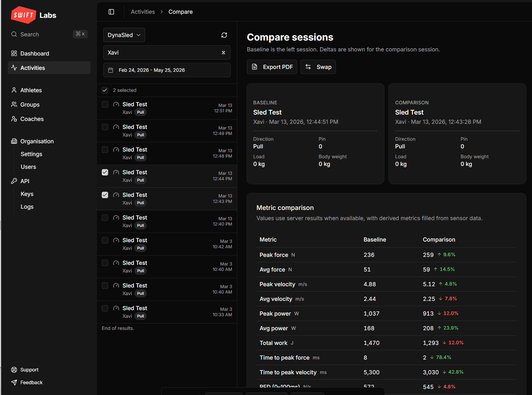Check the 12:48 PM Sled Test checkbox
The height and width of the screenshot is (395, 532).
pos(105,150)
